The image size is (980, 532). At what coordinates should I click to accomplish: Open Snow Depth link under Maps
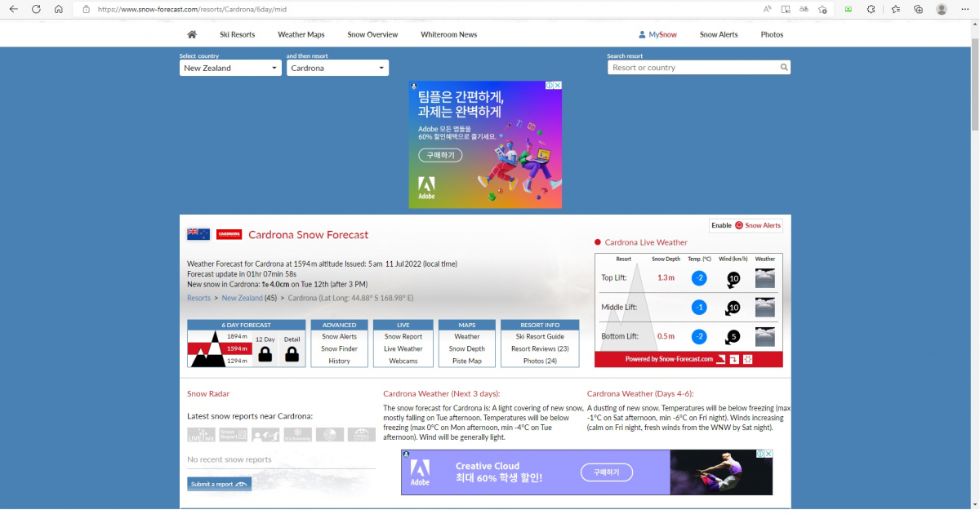click(x=467, y=348)
